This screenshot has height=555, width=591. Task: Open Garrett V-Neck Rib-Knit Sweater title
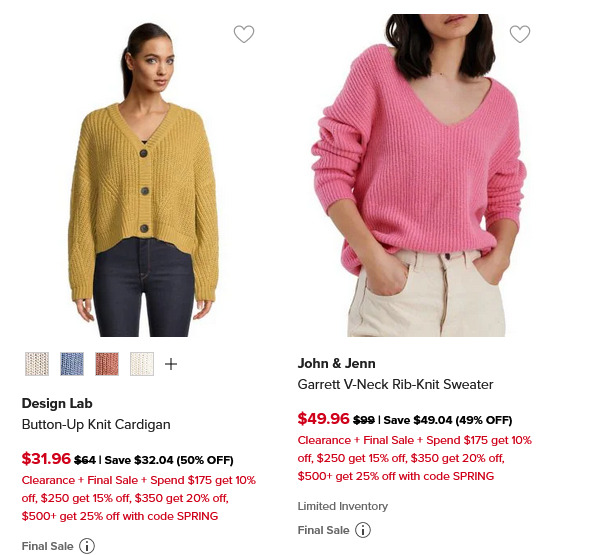pos(395,385)
